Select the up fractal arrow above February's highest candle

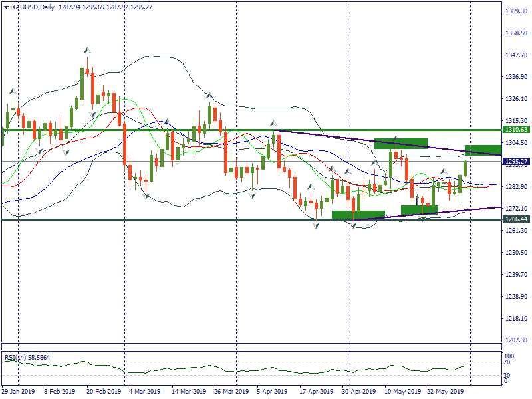coord(86,51)
